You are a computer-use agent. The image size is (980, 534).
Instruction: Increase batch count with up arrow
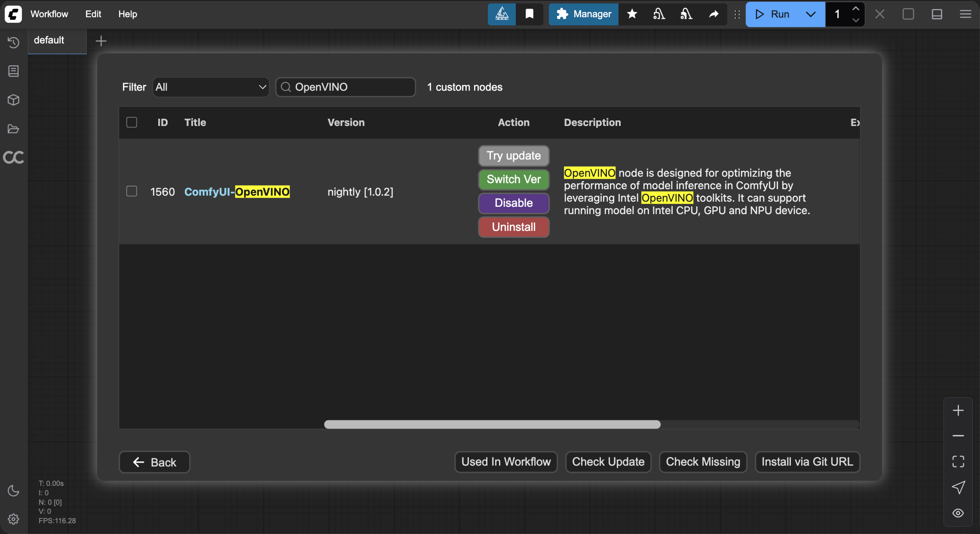click(x=856, y=8)
